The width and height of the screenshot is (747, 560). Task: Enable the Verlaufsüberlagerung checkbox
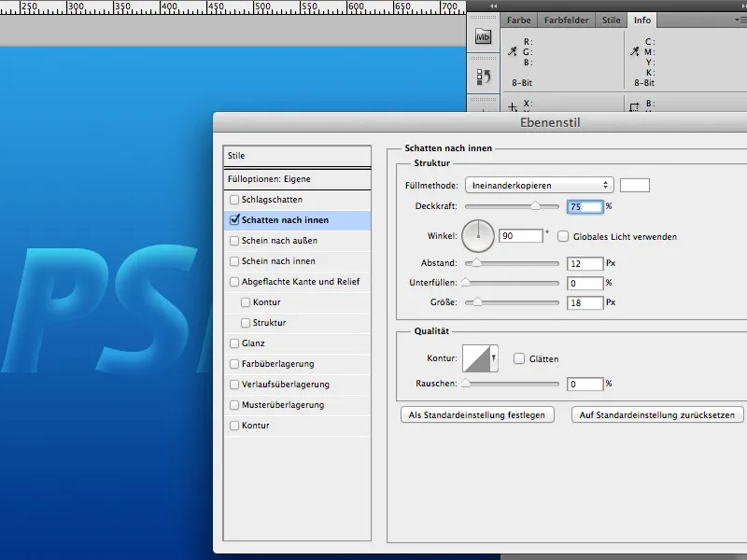click(x=234, y=385)
